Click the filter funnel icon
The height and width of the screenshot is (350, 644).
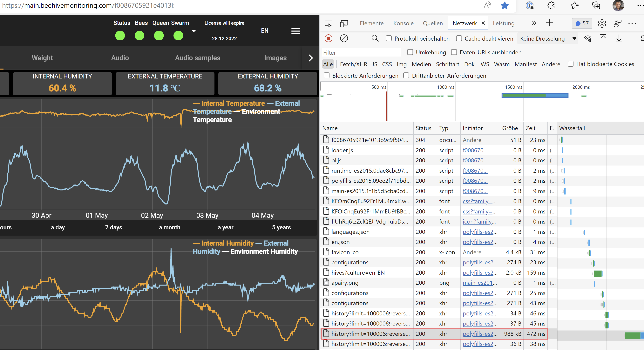click(359, 38)
